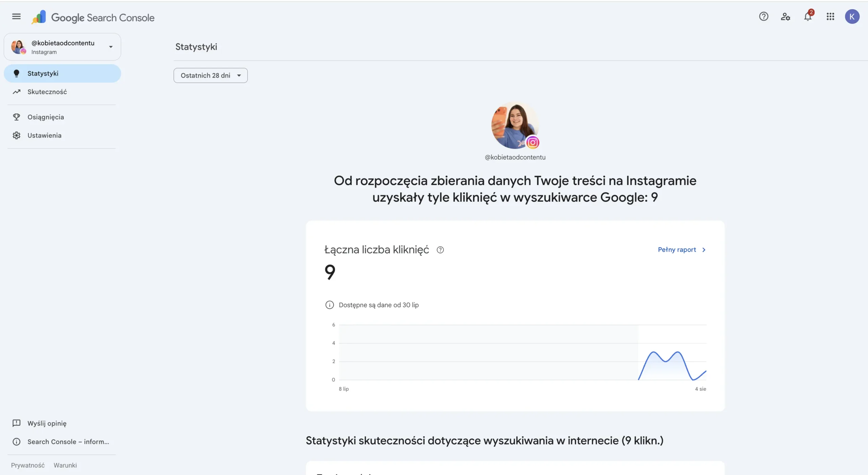This screenshot has width=868, height=475.
Task: Click the large 9 clicks total value
Action: pyautogui.click(x=330, y=272)
